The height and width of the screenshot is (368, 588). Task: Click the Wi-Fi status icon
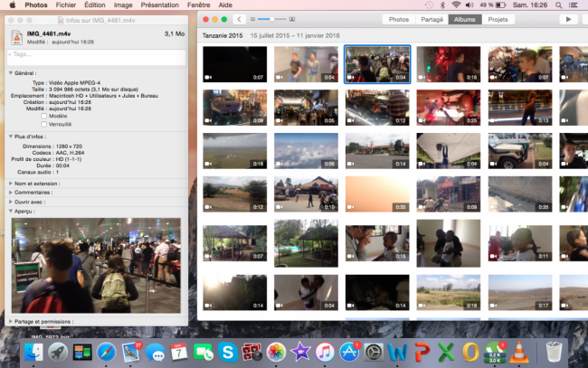(x=456, y=5)
